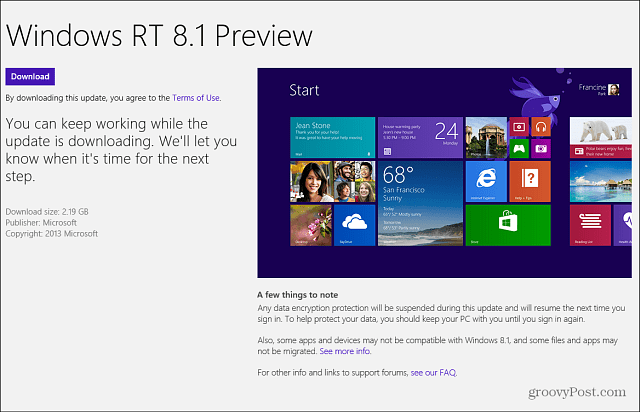
Task: Click the green Store tile
Action: coord(508,225)
